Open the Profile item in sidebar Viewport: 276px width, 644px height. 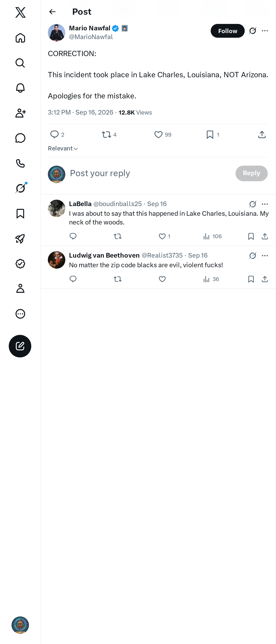20,288
